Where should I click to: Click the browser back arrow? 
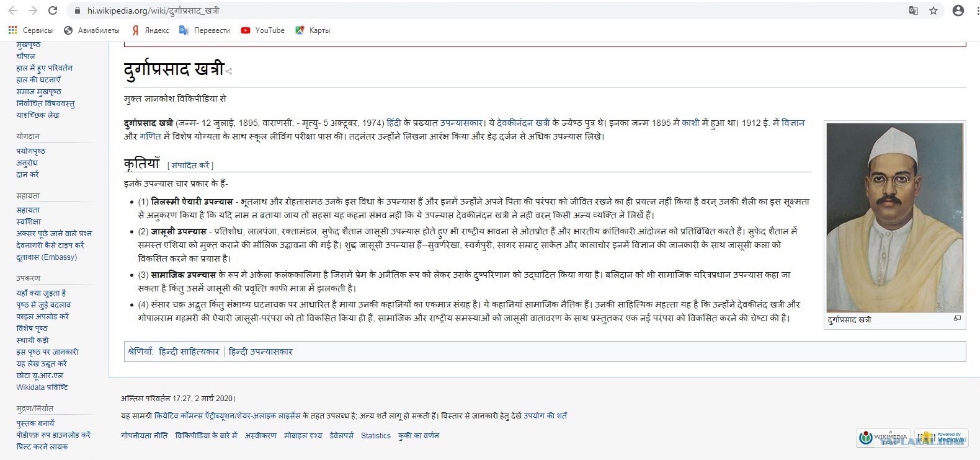point(12,11)
